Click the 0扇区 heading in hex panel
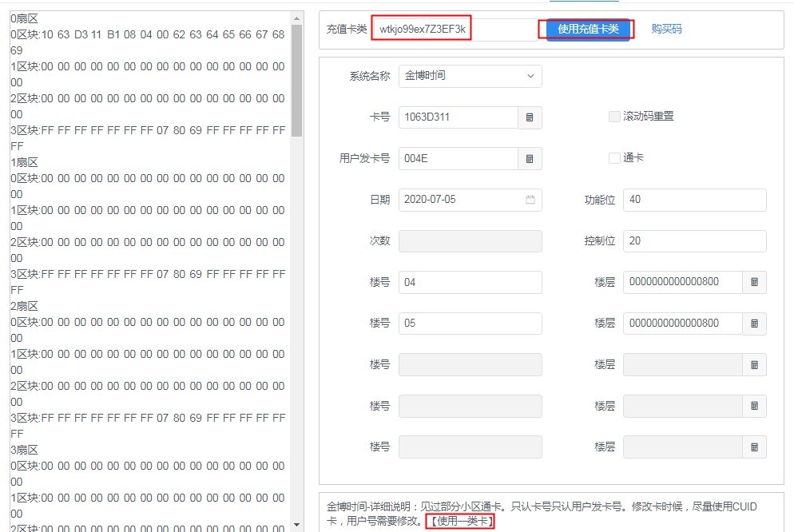The image size is (794, 532). [x=24, y=18]
